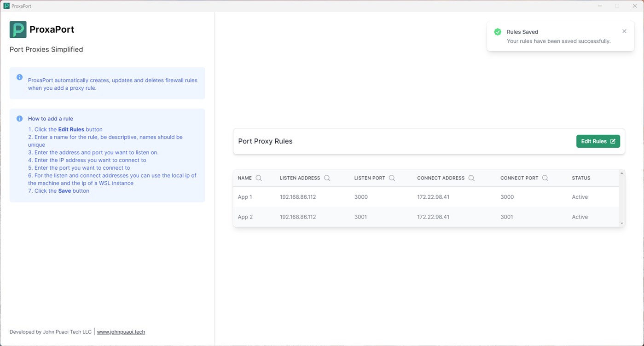Click Listen Port column search icon
Screen dimensions: 644x346
[392, 178]
